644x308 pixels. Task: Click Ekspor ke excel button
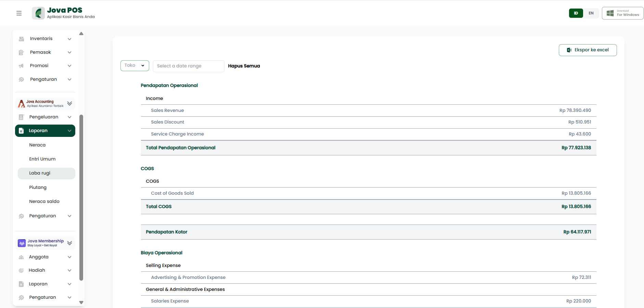[x=588, y=50]
